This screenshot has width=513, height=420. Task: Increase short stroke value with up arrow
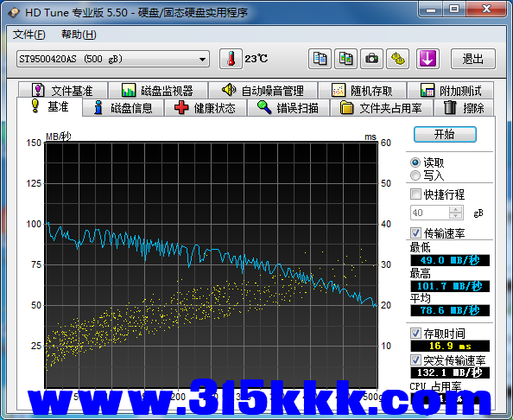coord(456,209)
